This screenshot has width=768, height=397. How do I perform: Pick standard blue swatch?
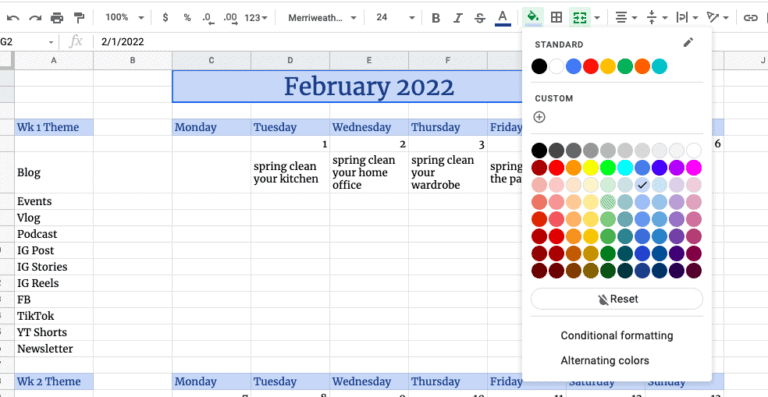[574, 66]
